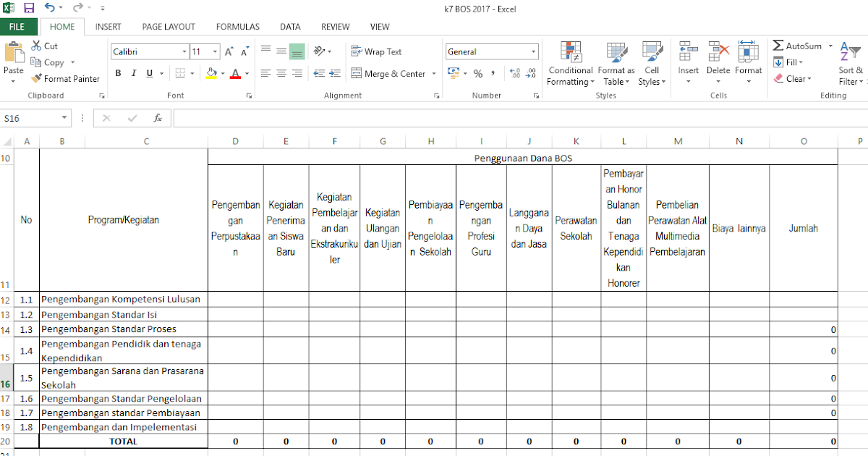
Task: Toggle bold formatting
Action: (118, 73)
